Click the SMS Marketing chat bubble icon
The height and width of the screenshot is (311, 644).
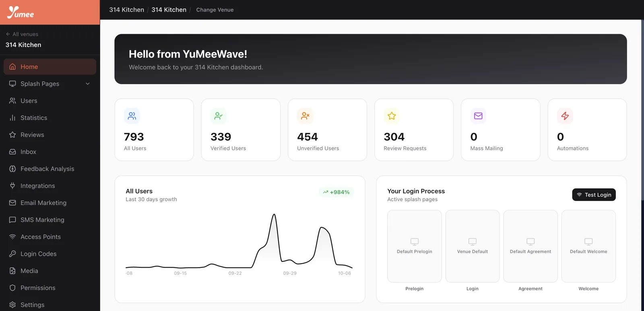pos(12,220)
